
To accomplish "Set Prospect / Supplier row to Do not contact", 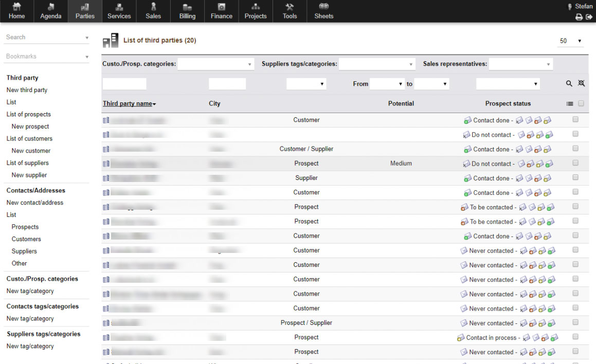I will coord(523,323).
